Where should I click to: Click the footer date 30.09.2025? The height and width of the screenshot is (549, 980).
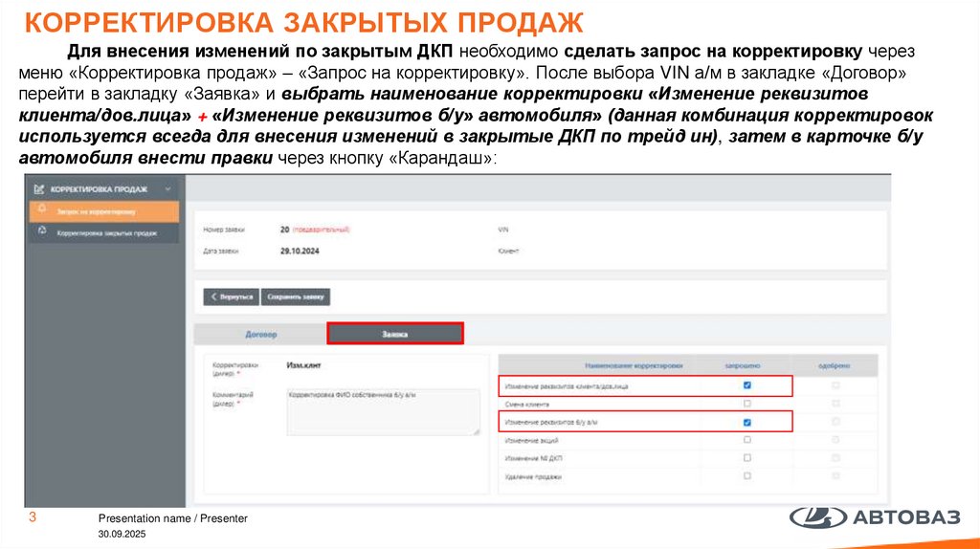122,534
